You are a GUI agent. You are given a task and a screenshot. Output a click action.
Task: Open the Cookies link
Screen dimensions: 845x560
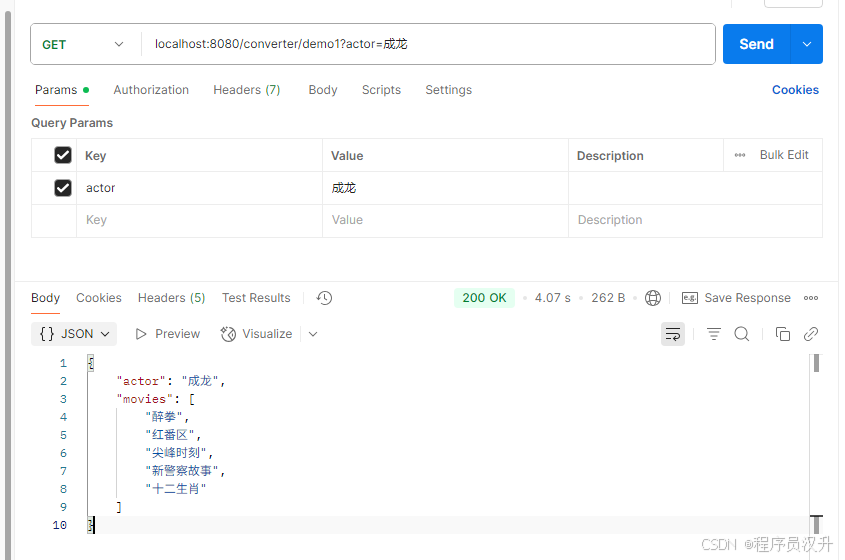[x=795, y=90]
